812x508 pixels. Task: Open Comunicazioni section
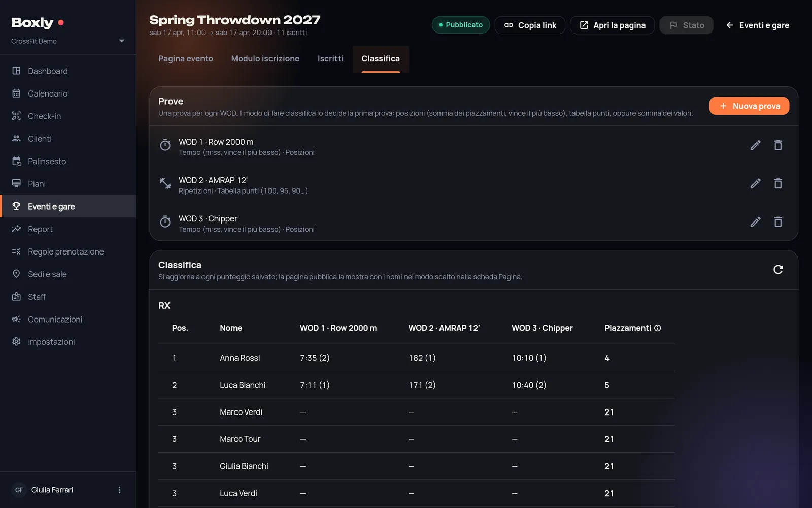click(x=67, y=320)
